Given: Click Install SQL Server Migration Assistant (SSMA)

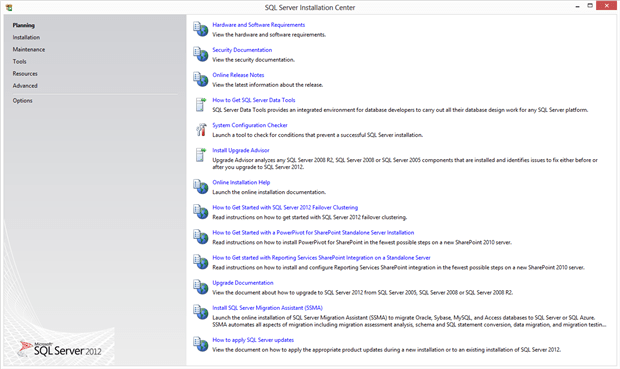Looking at the screenshot, I should (267, 308).
